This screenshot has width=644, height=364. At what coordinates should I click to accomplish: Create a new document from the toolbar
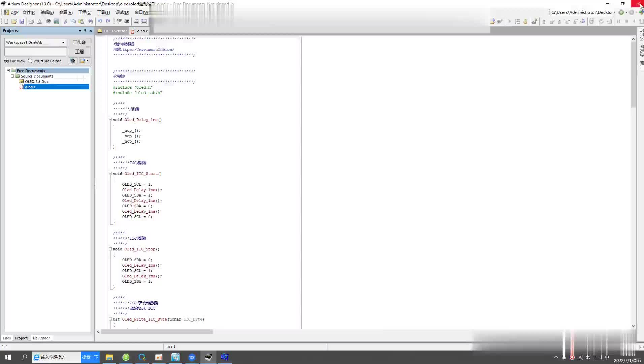[6, 21]
